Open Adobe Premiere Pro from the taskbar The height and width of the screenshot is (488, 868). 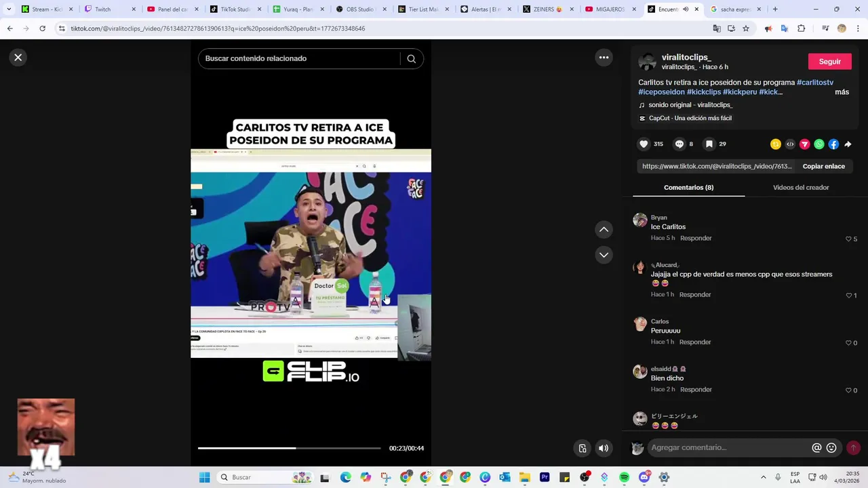click(x=545, y=478)
